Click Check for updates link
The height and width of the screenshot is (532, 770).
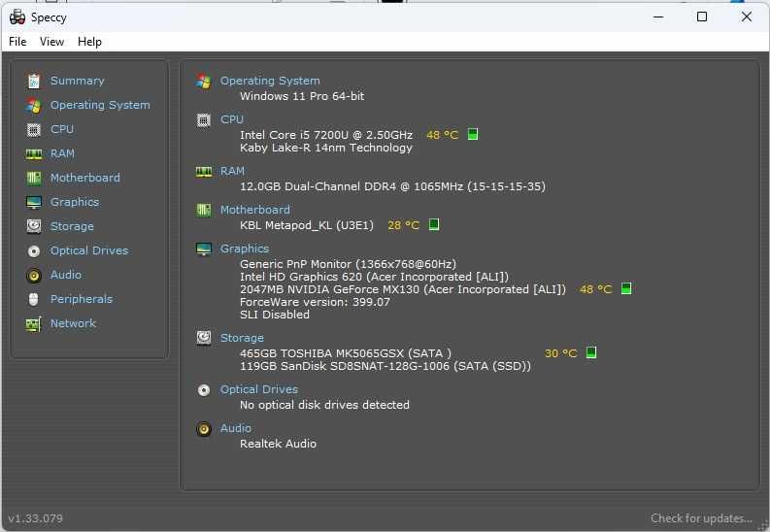tap(701, 518)
